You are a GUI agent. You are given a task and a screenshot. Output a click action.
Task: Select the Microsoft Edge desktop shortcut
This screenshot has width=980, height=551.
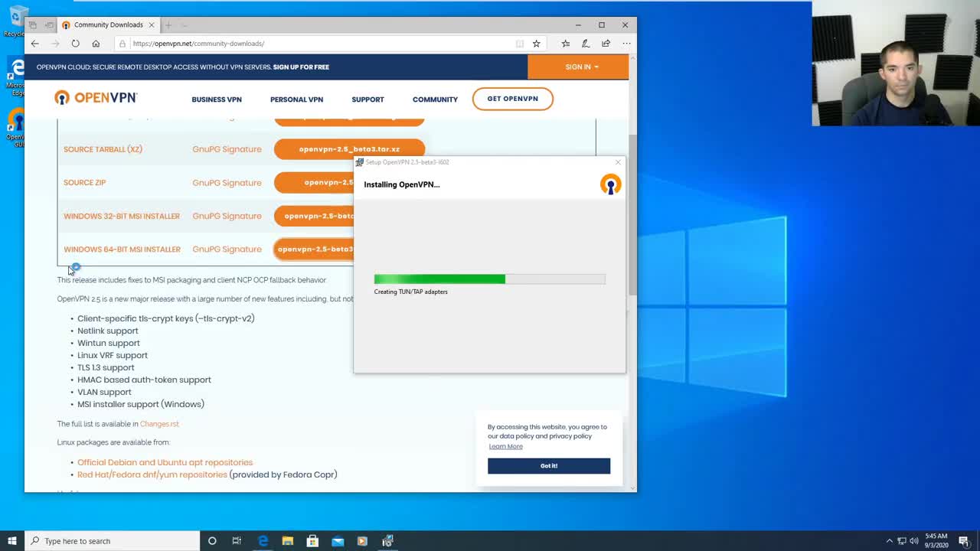tap(15, 77)
